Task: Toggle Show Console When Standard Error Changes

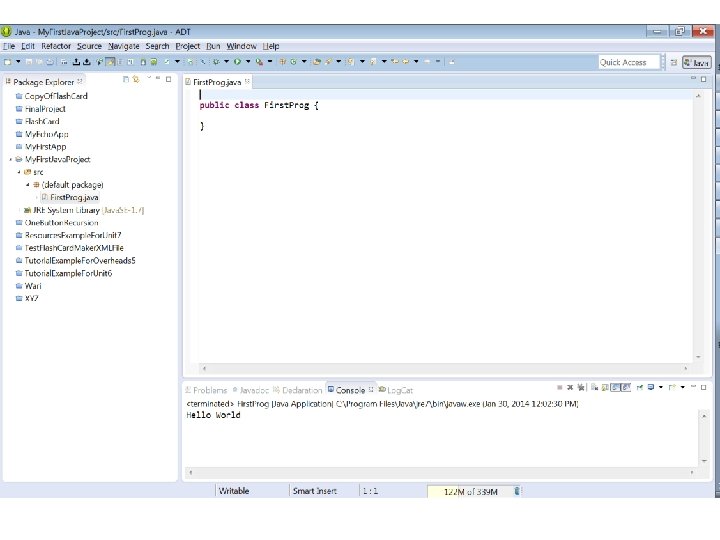Action: [625, 388]
